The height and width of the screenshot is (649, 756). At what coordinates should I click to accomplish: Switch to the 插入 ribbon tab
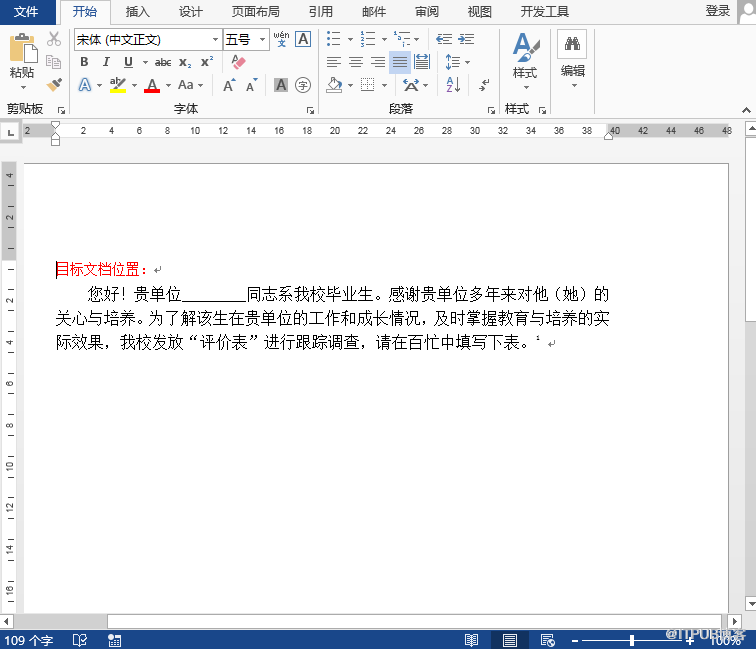138,12
